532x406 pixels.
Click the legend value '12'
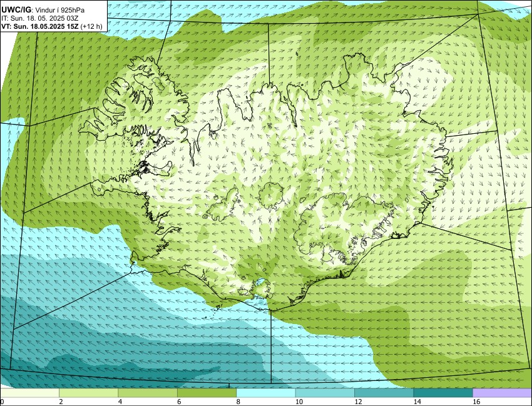[358, 402]
